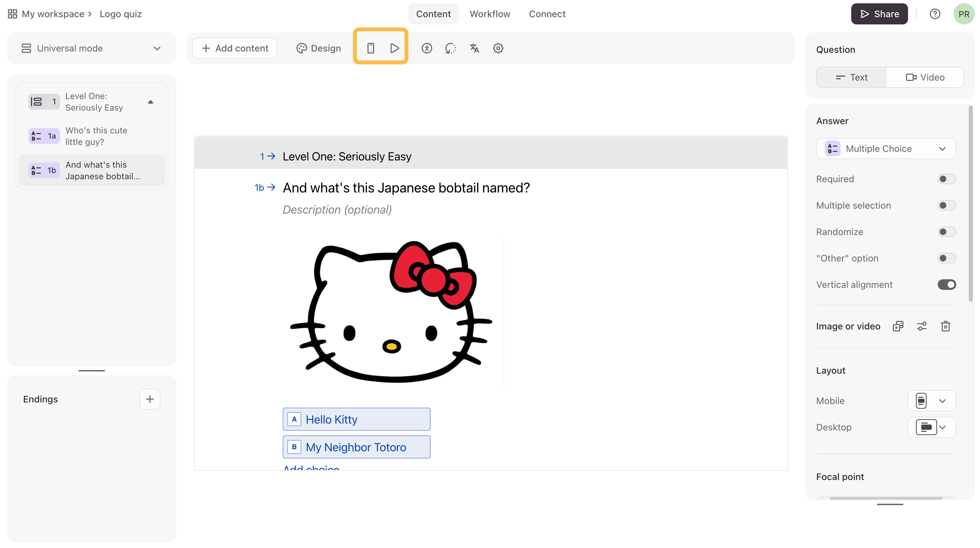Open the Desktop layout dropdown
The height and width of the screenshot is (548, 980).
tap(931, 427)
